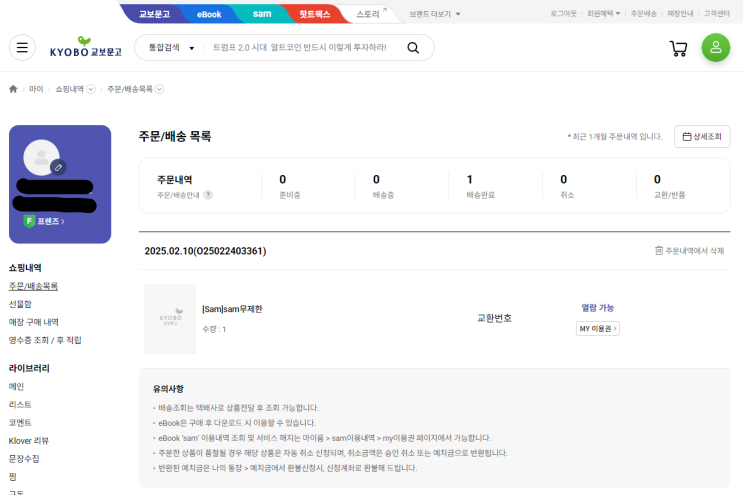743x495 pixels.
Task: Open 주문/배송목록 sidebar link
Action: click(33, 286)
